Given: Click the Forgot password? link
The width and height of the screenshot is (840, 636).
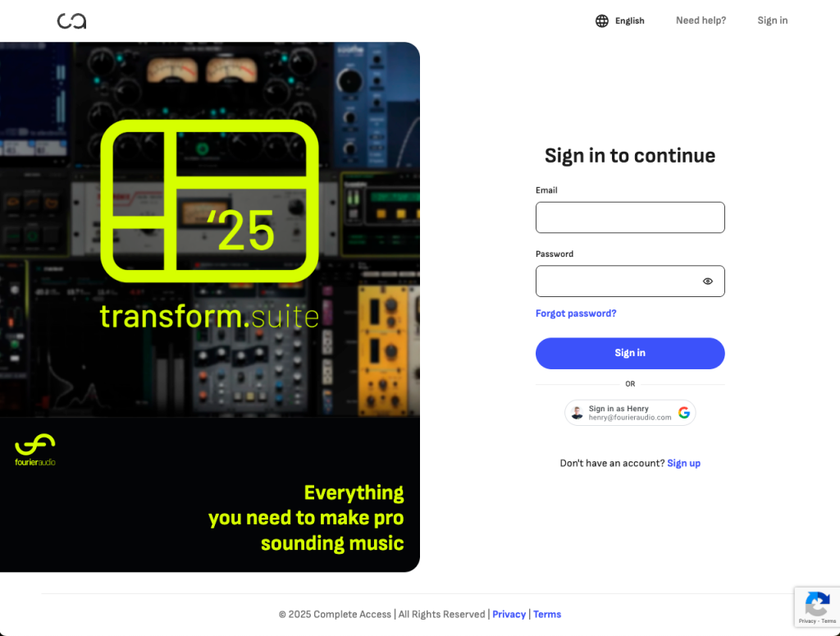Looking at the screenshot, I should [576, 313].
